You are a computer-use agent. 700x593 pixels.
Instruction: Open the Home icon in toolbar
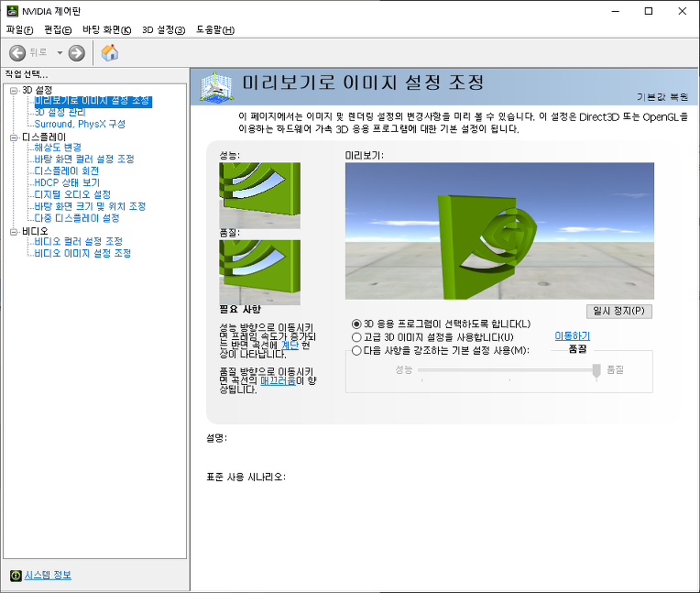110,52
